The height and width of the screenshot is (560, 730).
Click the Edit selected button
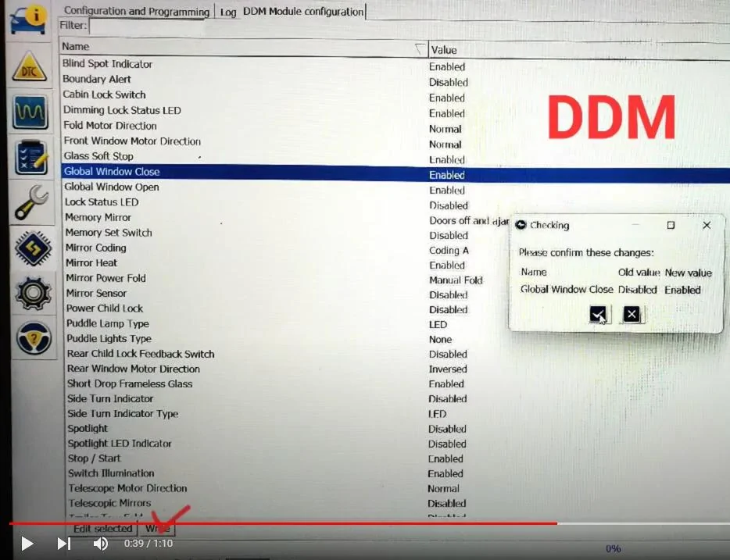[x=103, y=529]
